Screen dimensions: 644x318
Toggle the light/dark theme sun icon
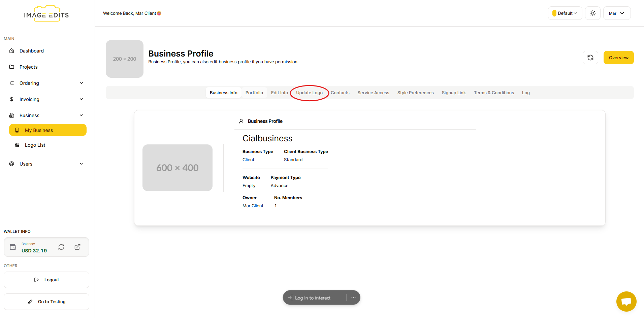592,13
